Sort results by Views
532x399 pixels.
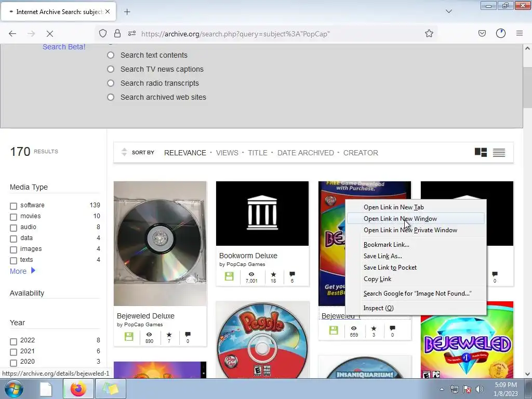click(x=227, y=153)
